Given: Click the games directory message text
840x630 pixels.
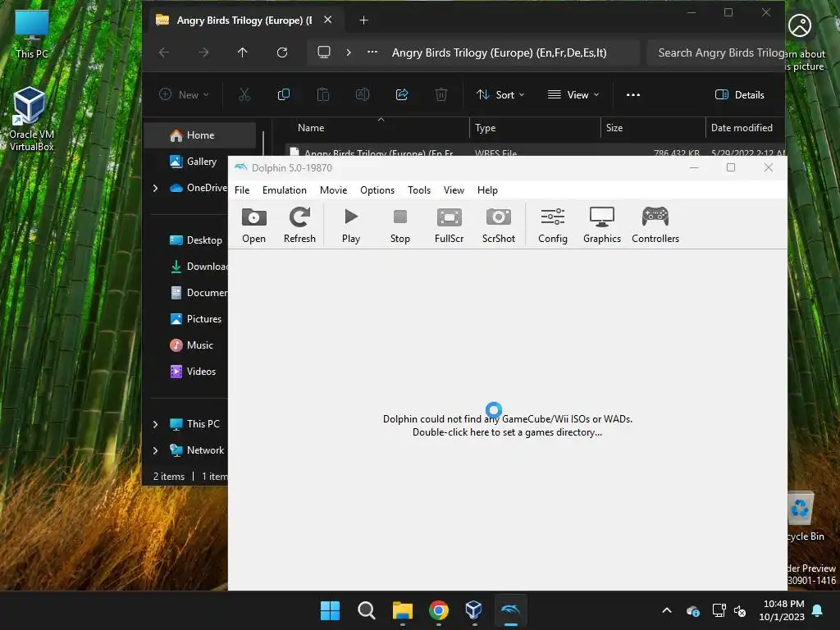Looking at the screenshot, I should (x=507, y=426).
